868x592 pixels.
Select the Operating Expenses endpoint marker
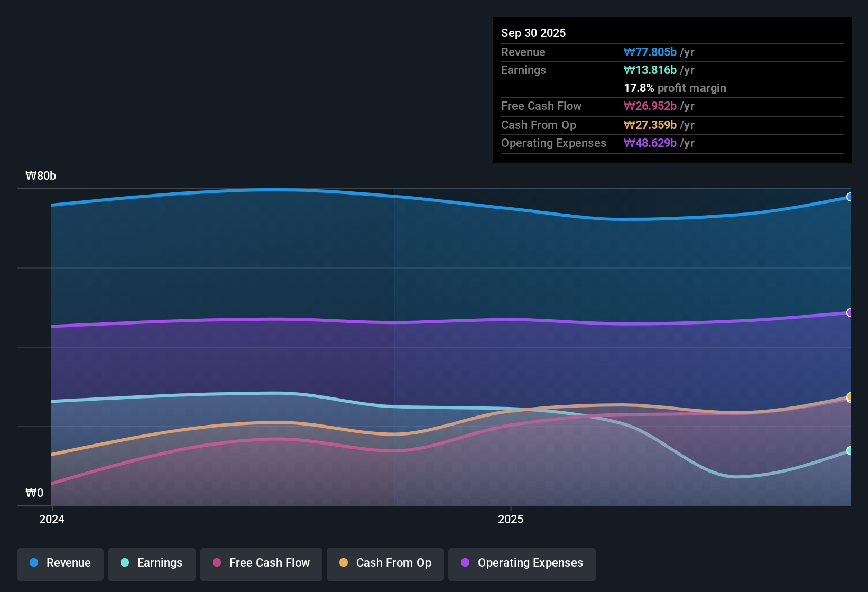point(850,313)
